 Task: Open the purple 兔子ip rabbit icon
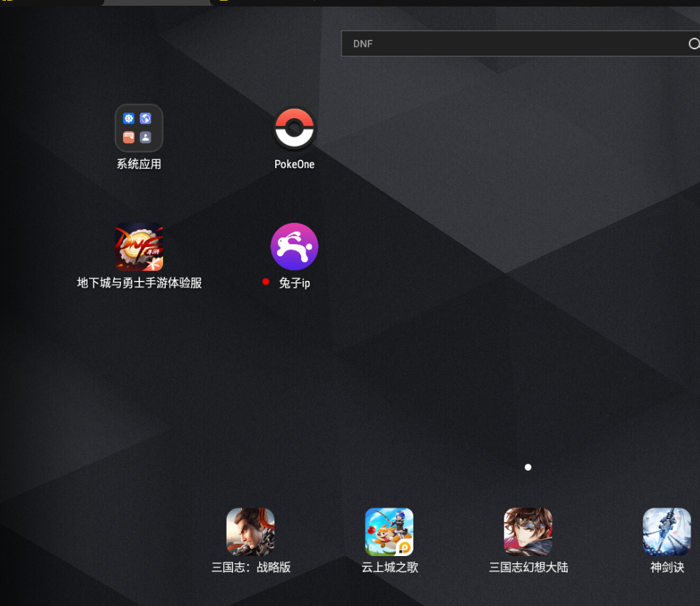294,246
